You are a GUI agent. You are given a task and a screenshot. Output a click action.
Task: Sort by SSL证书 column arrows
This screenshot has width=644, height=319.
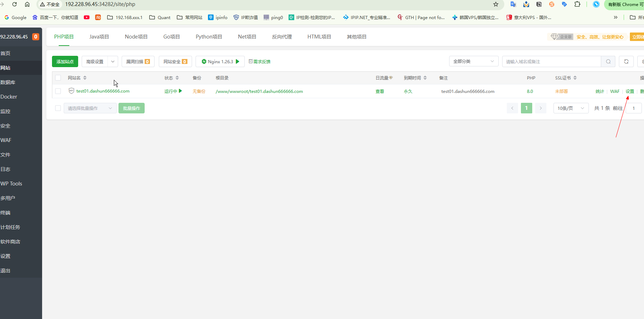(x=575, y=78)
